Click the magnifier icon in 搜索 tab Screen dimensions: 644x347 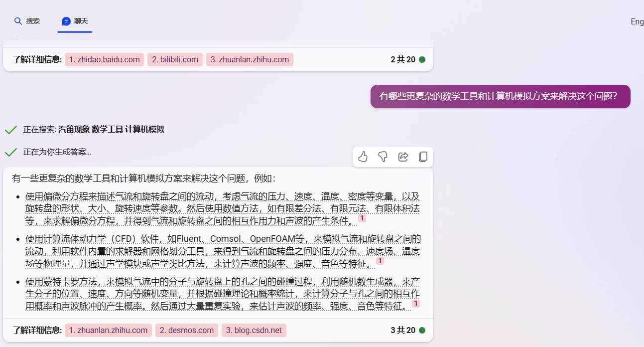(x=18, y=21)
